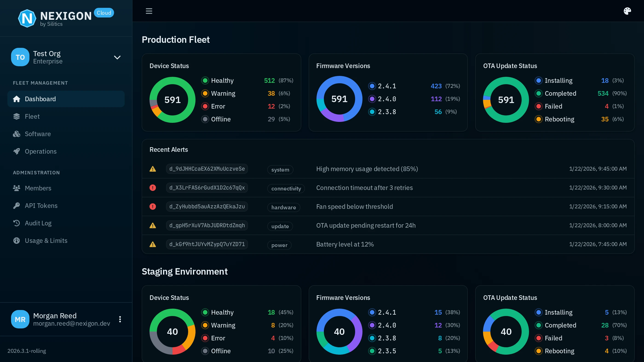Click Staging Firmware Versions donut chart
Viewport: 644px width, 362px height.
pos(339,331)
